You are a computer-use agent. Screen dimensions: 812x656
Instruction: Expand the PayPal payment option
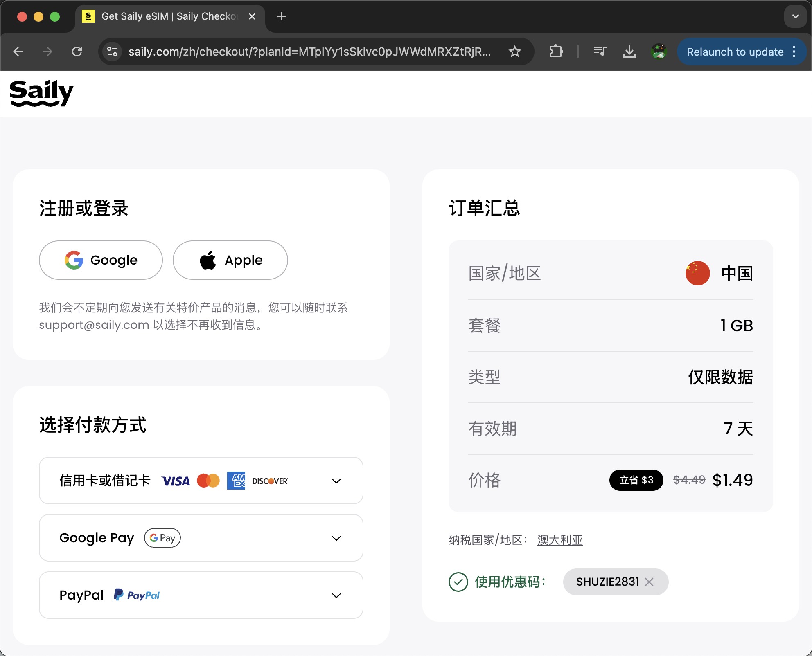tap(201, 595)
